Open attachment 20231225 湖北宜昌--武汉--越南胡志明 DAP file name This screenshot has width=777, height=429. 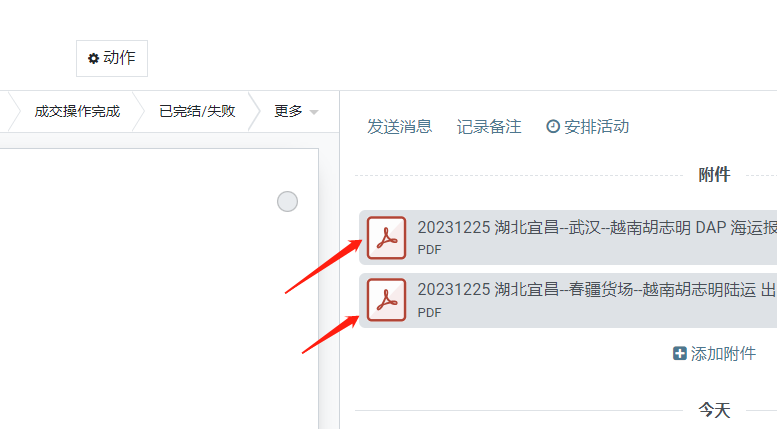pyautogui.click(x=597, y=227)
